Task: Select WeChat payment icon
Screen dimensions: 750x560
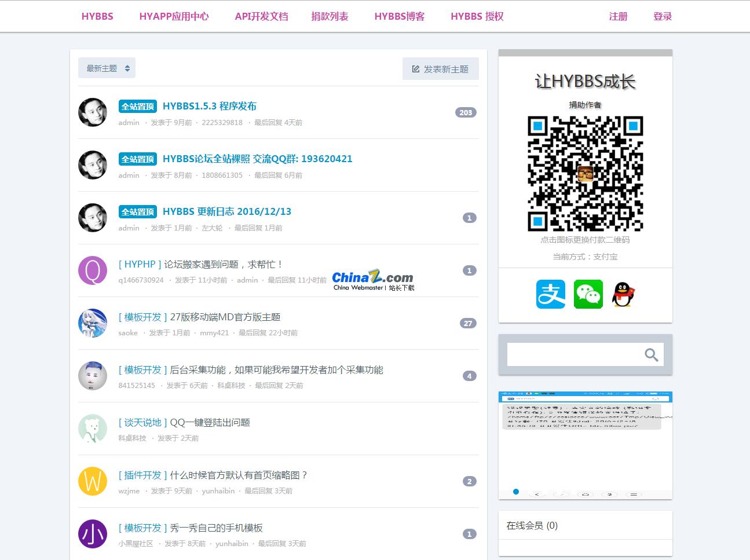Action: tap(588, 294)
